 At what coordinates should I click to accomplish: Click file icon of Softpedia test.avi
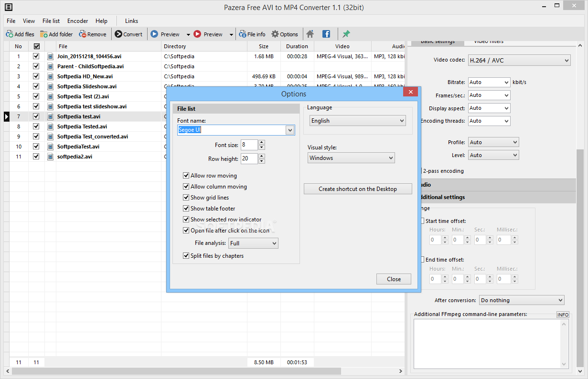[50, 116]
